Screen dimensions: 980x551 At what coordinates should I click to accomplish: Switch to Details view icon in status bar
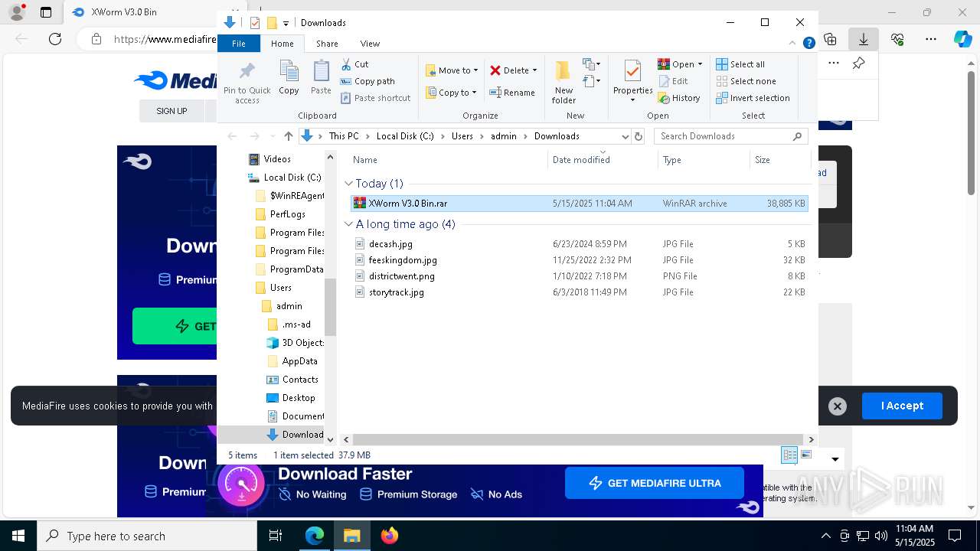point(789,455)
